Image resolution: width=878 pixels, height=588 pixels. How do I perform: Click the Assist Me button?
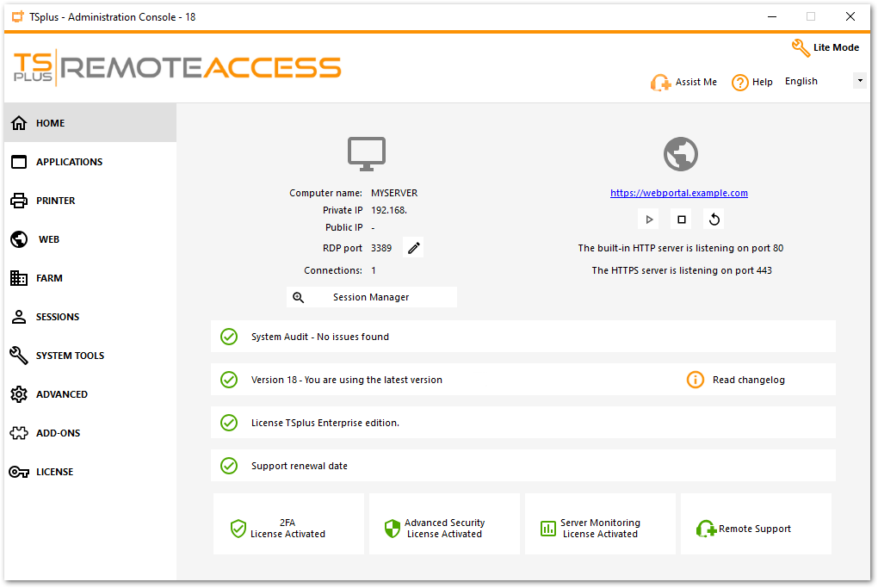pyautogui.click(x=683, y=81)
